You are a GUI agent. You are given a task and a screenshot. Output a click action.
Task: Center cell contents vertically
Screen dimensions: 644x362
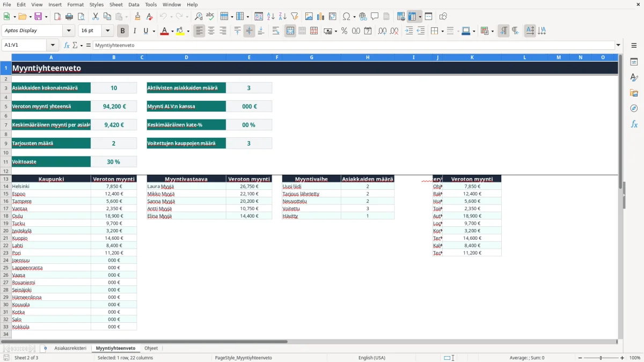(x=249, y=31)
